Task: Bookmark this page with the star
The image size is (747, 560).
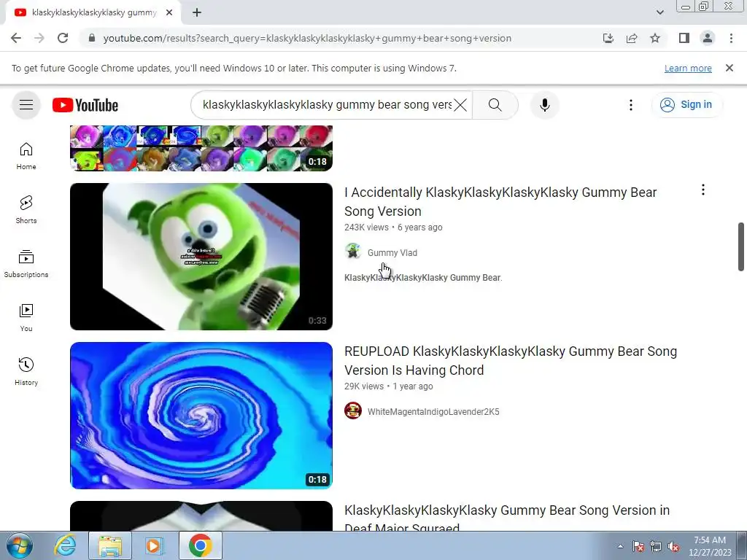Action: [655, 38]
